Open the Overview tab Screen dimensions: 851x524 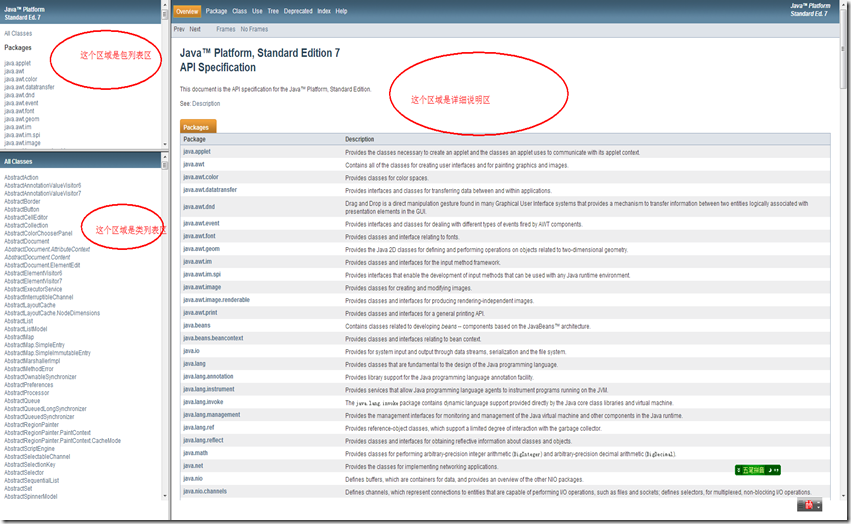coord(187,11)
